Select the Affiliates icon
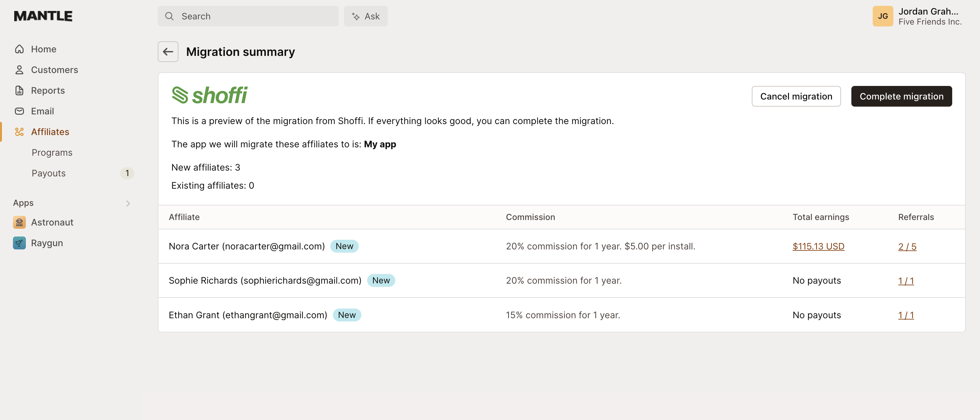 (19, 131)
